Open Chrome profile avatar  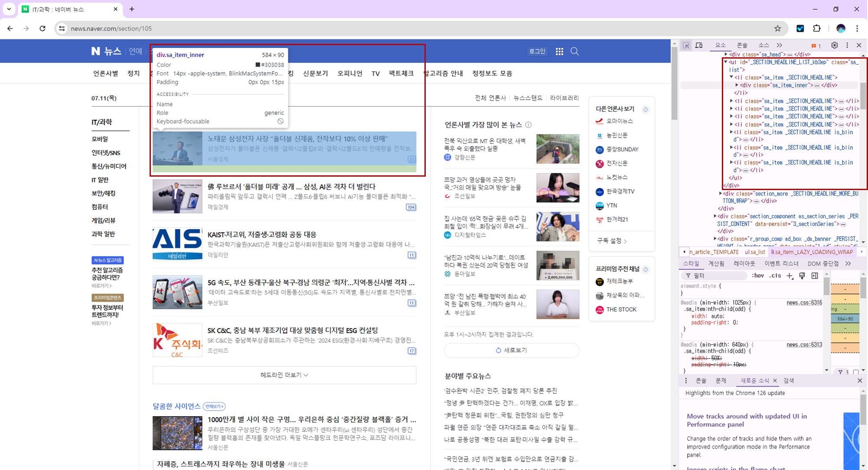841,29
